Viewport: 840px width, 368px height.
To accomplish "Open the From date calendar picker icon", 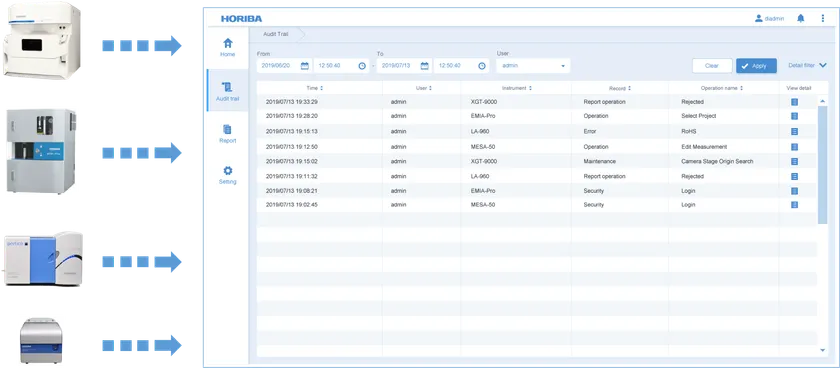I will (304, 66).
